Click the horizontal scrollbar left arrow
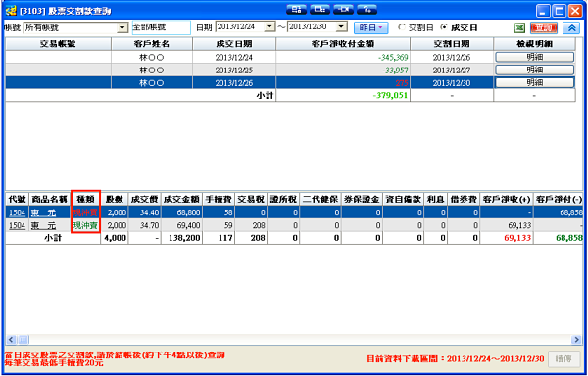 click(11, 340)
